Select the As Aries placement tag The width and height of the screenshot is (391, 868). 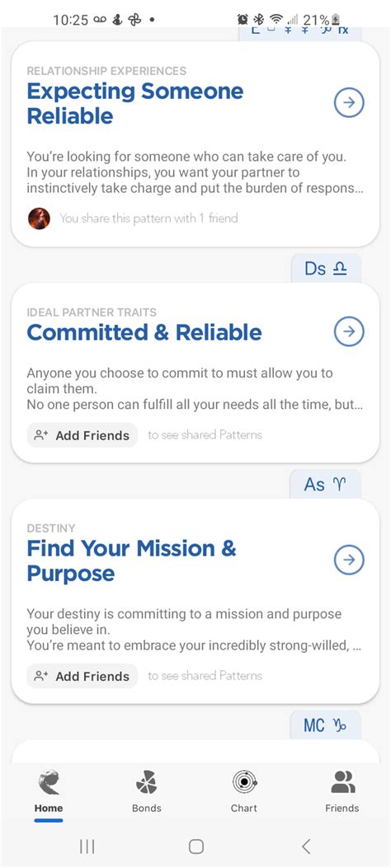[326, 485]
